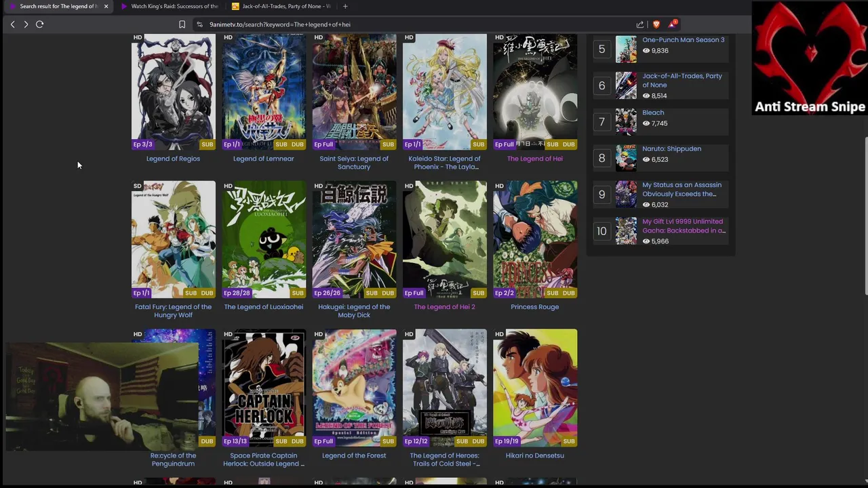868x488 pixels.
Task: Click the My Gift Lvl 9999 sidebar thumbnail
Action: (626, 231)
